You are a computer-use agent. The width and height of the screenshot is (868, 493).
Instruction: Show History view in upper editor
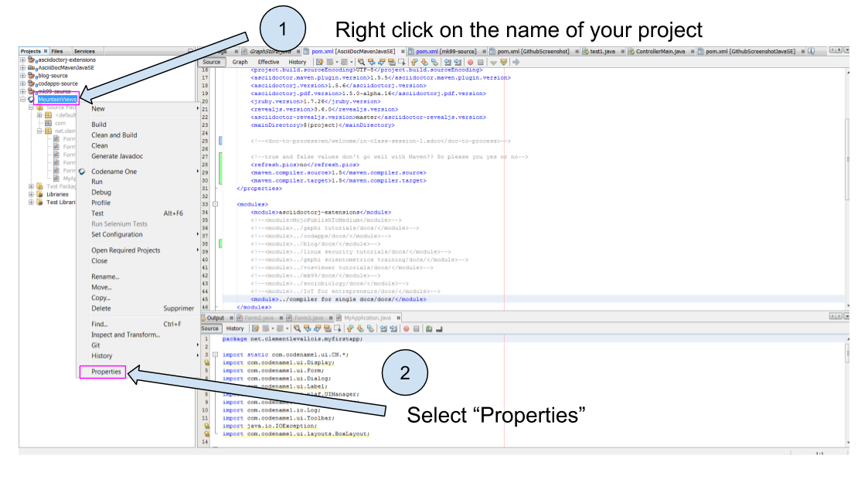[x=298, y=62]
